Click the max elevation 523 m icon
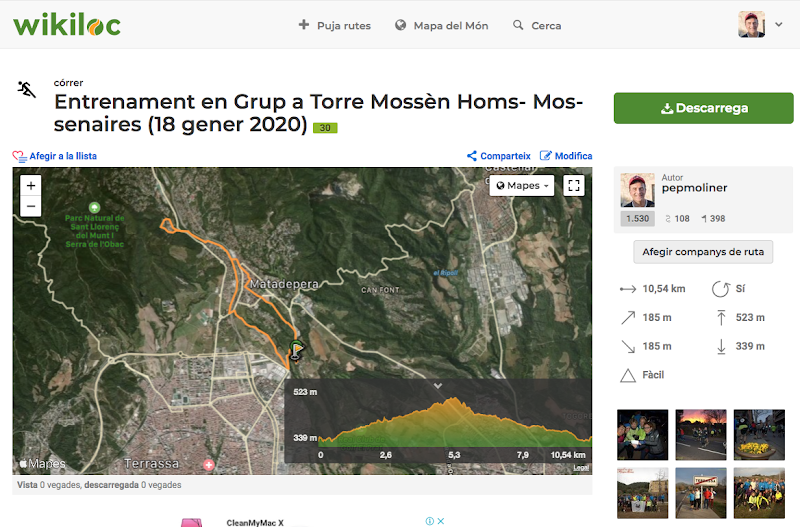 pos(721,317)
